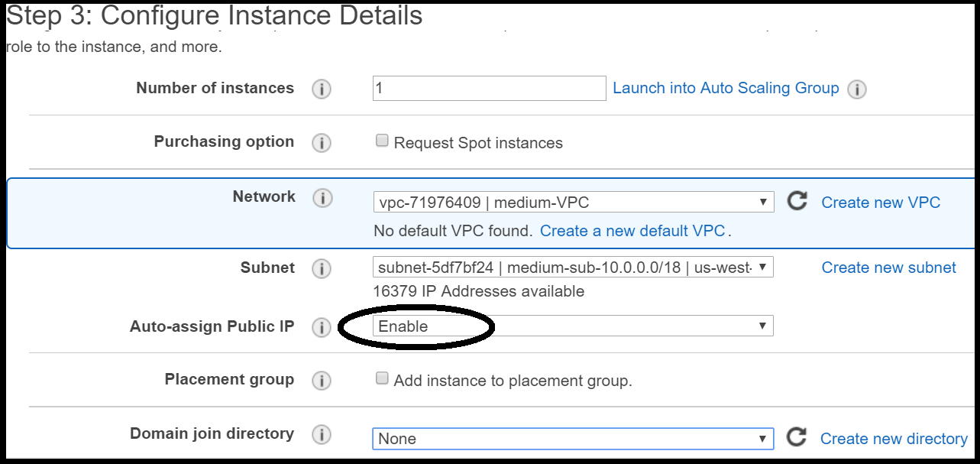Open the Network VPC dropdown
This screenshot has width=980, height=464.
click(573, 203)
